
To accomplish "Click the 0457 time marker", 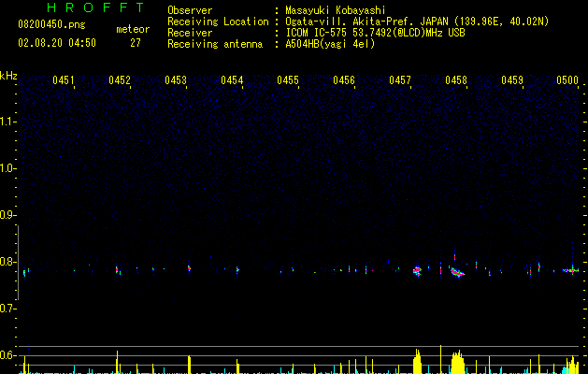I will coord(400,80).
